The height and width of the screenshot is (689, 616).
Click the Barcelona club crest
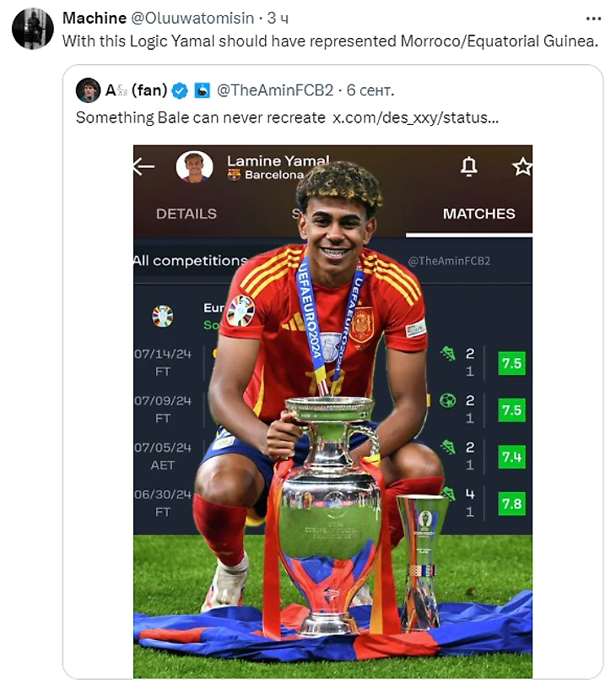click(x=235, y=175)
